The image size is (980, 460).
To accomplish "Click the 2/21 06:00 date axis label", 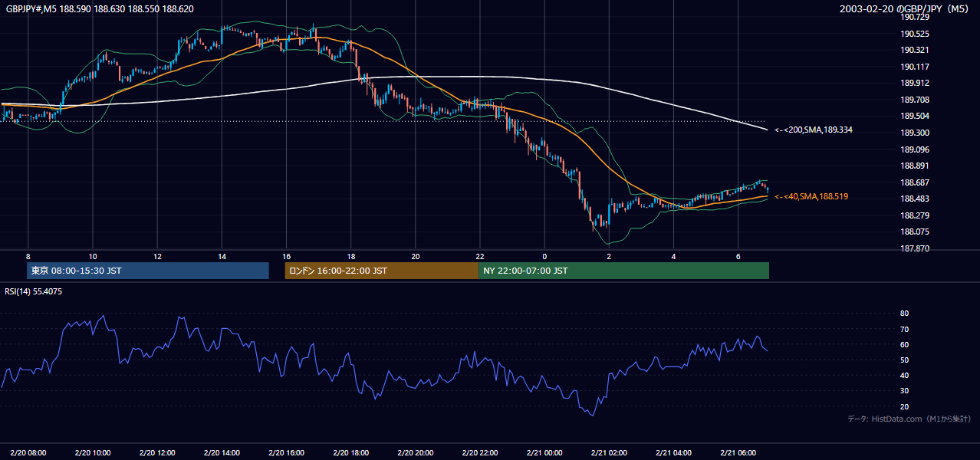I will 738,452.
